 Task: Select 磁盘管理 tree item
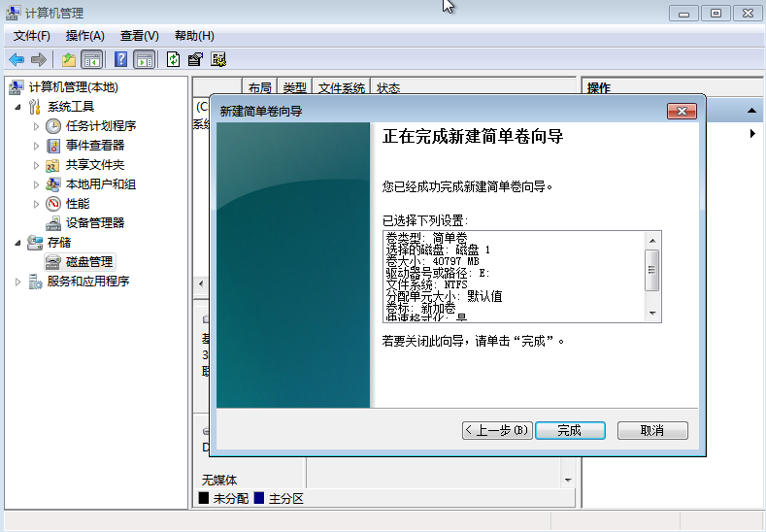pyautogui.click(x=89, y=262)
